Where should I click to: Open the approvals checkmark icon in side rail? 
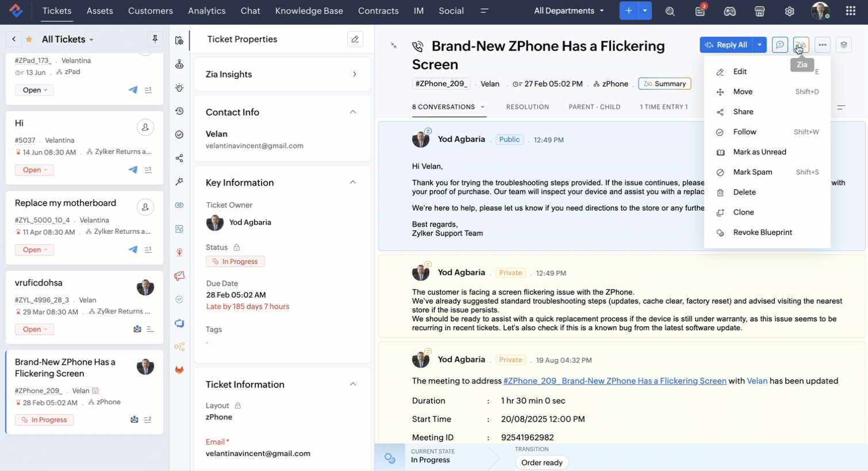[179, 135]
